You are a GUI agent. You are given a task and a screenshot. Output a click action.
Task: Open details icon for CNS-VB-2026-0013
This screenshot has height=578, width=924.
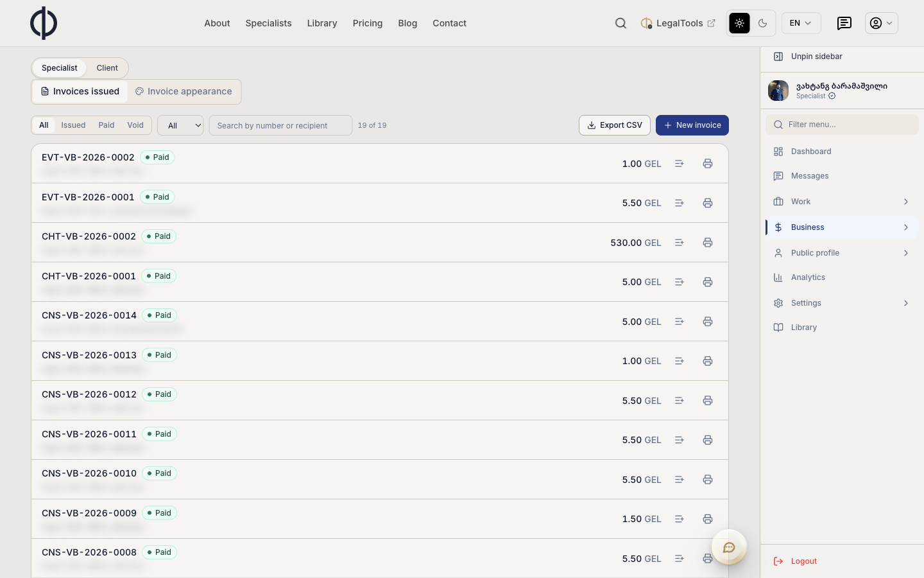point(680,361)
